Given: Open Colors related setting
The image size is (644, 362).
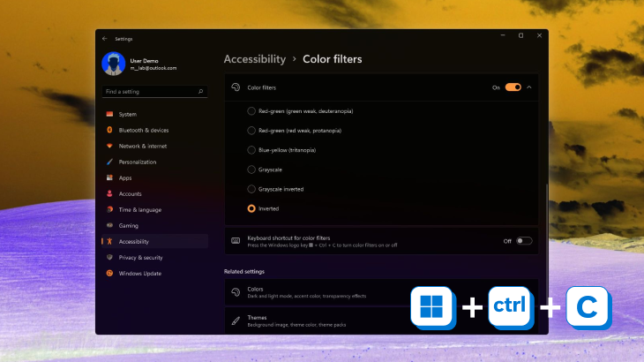Looking at the screenshot, I should [381, 292].
